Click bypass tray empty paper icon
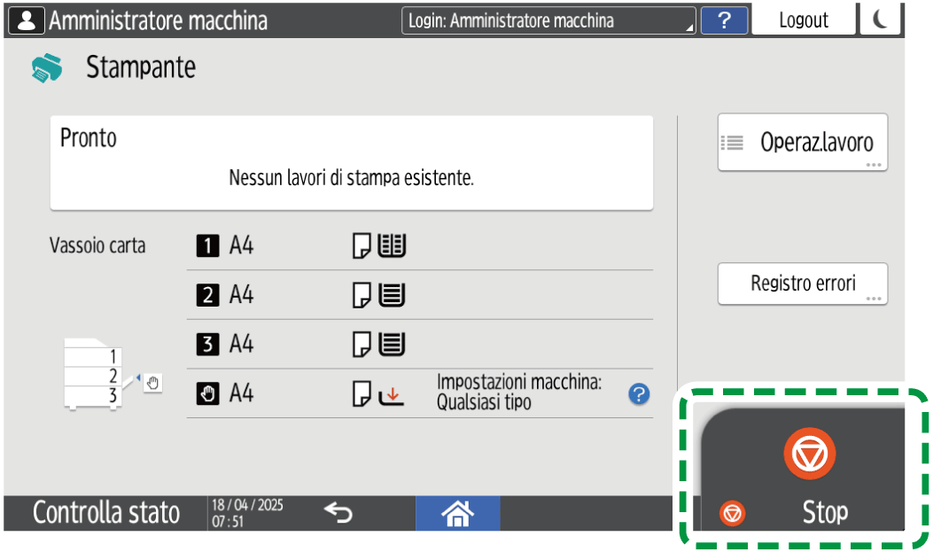Image resolution: width=941 pixels, height=560 pixels. click(392, 395)
